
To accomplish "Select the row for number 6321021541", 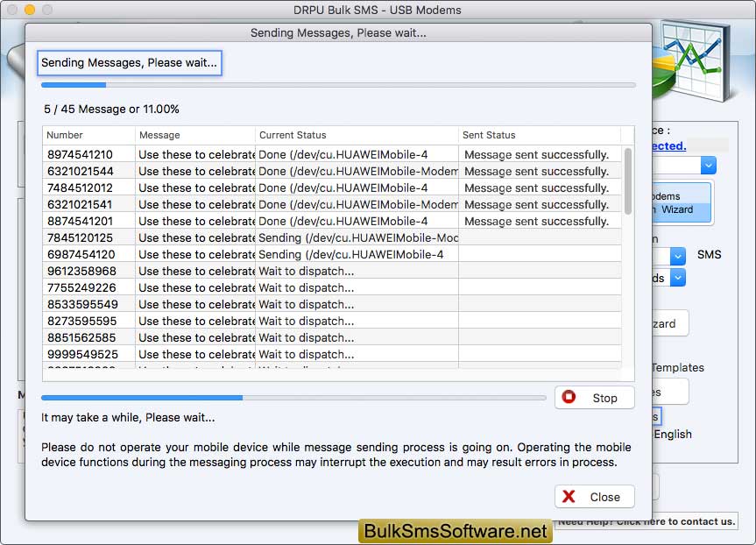I will pyautogui.click(x=332, y=204).
